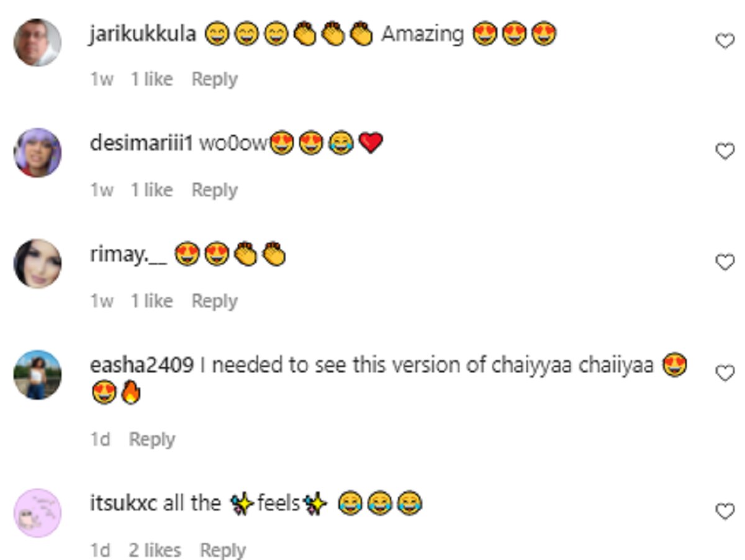Open easha2409's profile picture
745x560 pixels.
pos(38,374)
